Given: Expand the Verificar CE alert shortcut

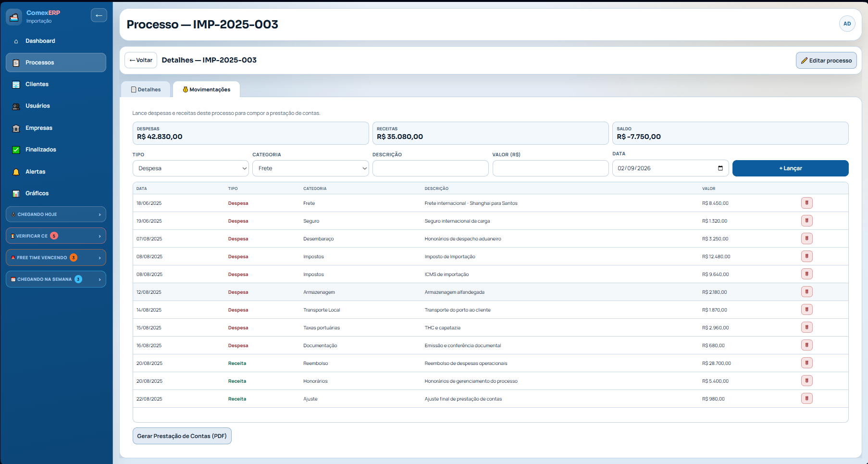Looking at the screenshot, I should click(x=56, y=236).
